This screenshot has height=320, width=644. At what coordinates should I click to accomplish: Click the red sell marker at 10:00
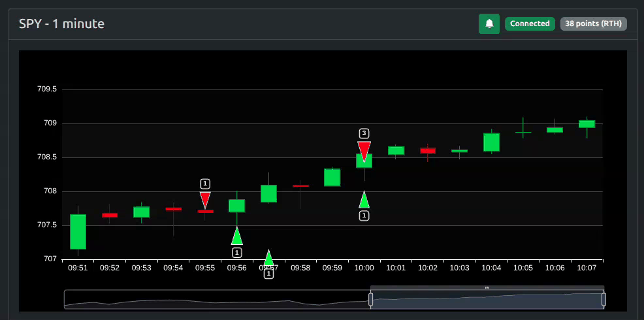tap(364, 152)
